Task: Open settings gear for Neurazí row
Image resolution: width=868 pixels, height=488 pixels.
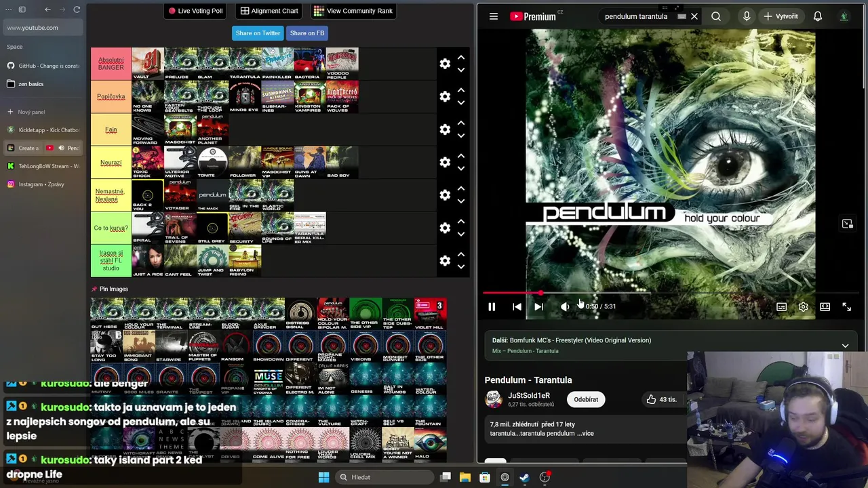Action: click(x=445, y=162)
